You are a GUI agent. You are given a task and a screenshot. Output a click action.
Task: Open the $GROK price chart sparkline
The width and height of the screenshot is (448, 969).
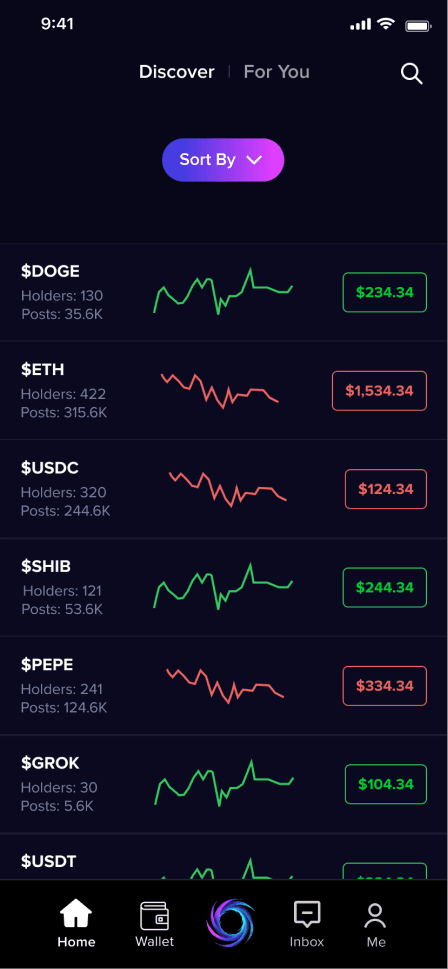click(224, 783)
